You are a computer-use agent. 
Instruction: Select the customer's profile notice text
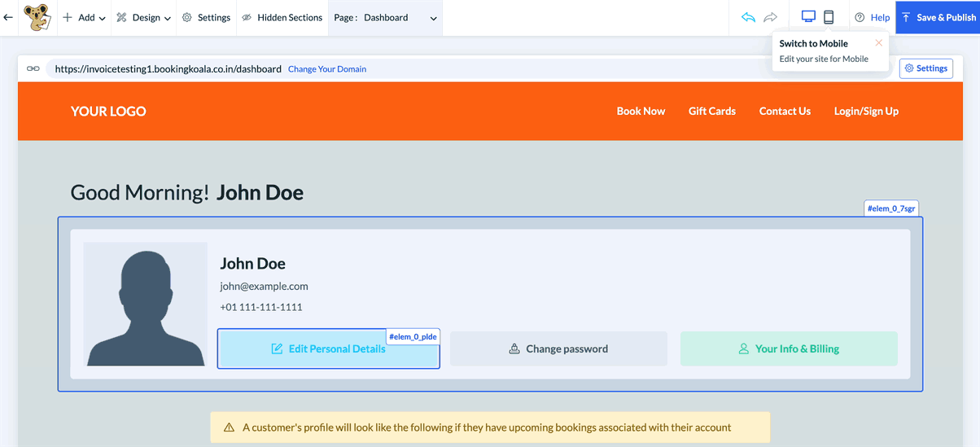(487, 427)
